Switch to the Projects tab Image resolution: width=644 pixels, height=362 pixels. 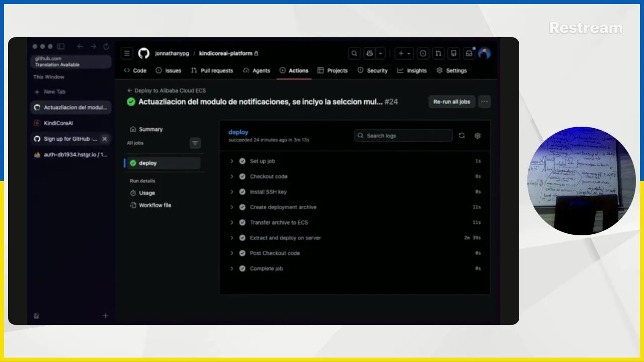(333, 71)
